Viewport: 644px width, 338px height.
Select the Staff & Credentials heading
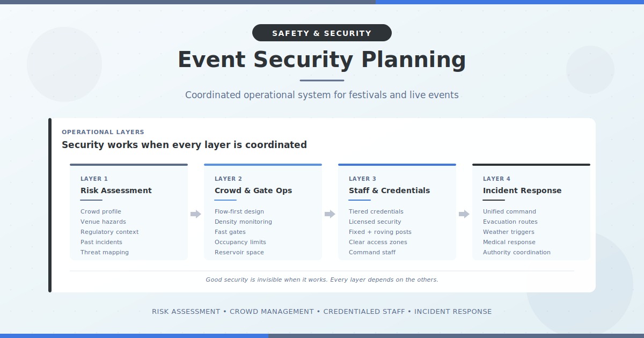tap(390, 190)
